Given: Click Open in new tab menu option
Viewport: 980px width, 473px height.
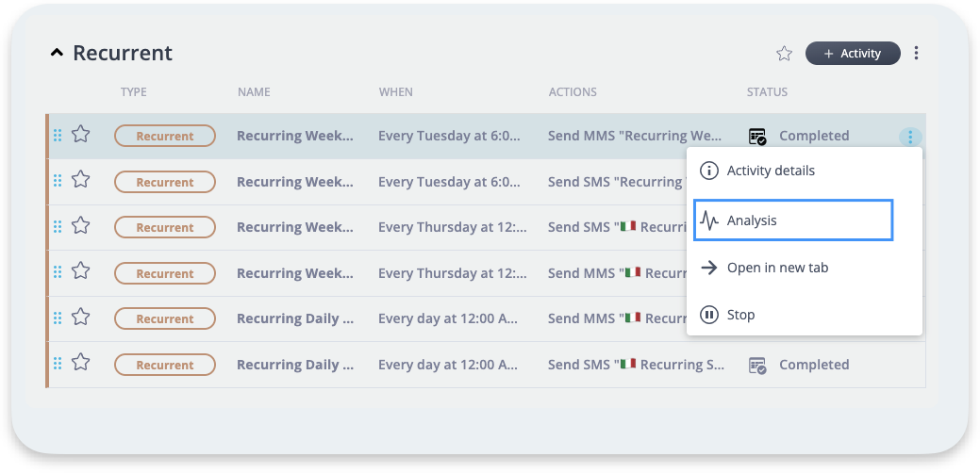Looking at the screenshot, I should click(x=776, y=268).
